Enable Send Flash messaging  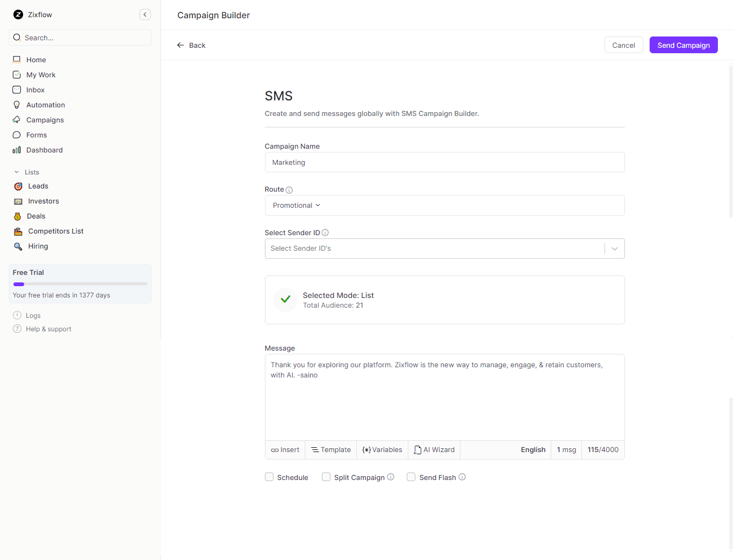click(411, 477)
